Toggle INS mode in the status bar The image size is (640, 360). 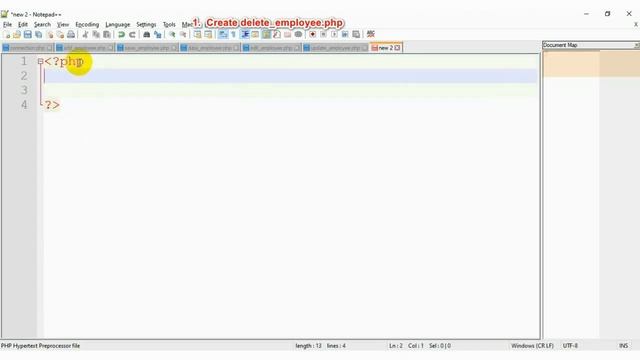pyautogui.click(x=623, y=346)
